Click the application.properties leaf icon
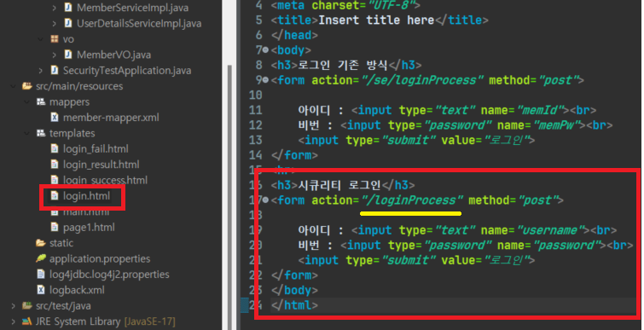644x330 pixels. click(x=41, y=258)
